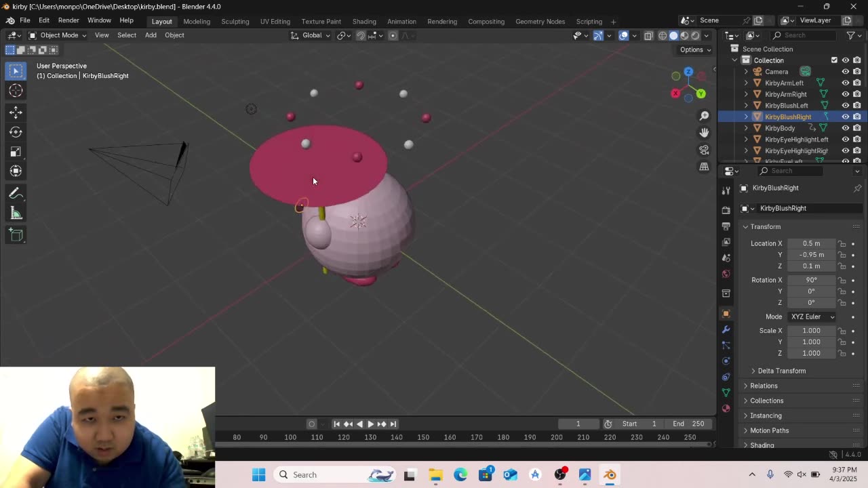The width and height of the screenshot is (868, 488).
Task: Click the Zoom view icon in viewport
Action: click(704, 116)
